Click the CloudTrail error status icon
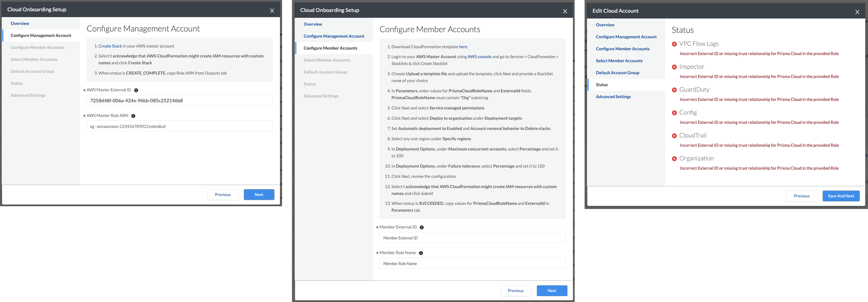This screenshot has height=302, width=868. click(674, 136)
